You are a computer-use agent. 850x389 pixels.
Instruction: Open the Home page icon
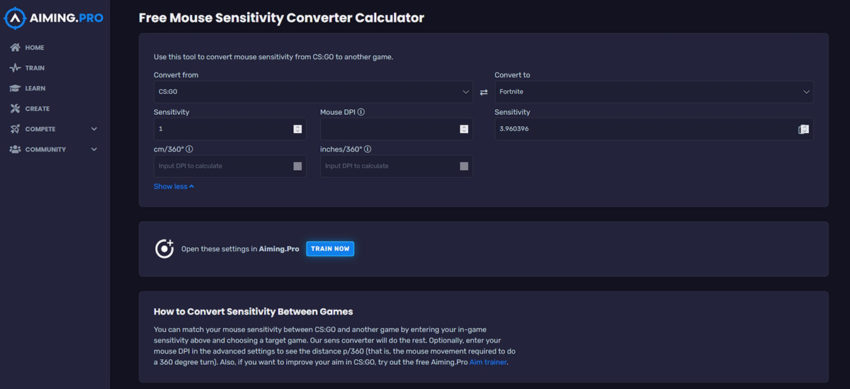tap(15, 48)
